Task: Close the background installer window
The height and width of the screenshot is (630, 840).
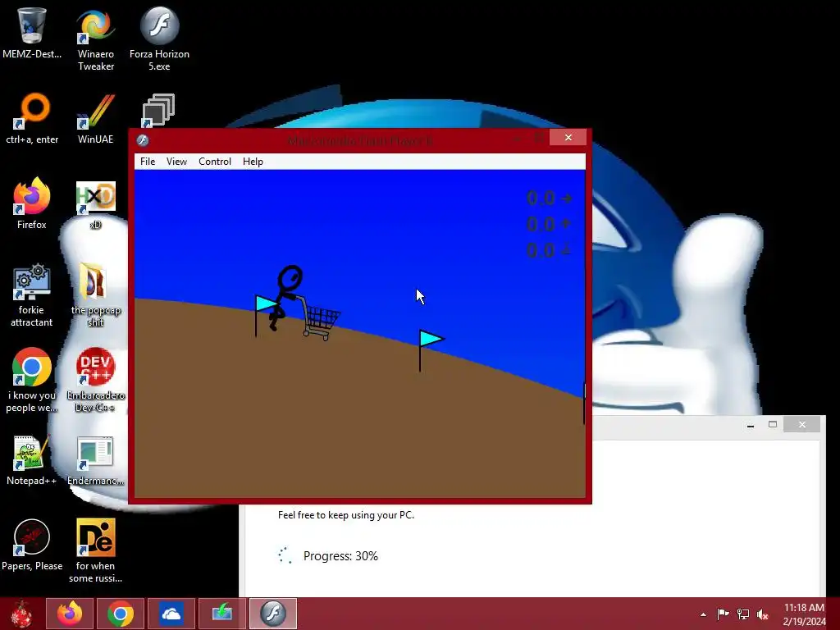Action: [x=802, y=424]
